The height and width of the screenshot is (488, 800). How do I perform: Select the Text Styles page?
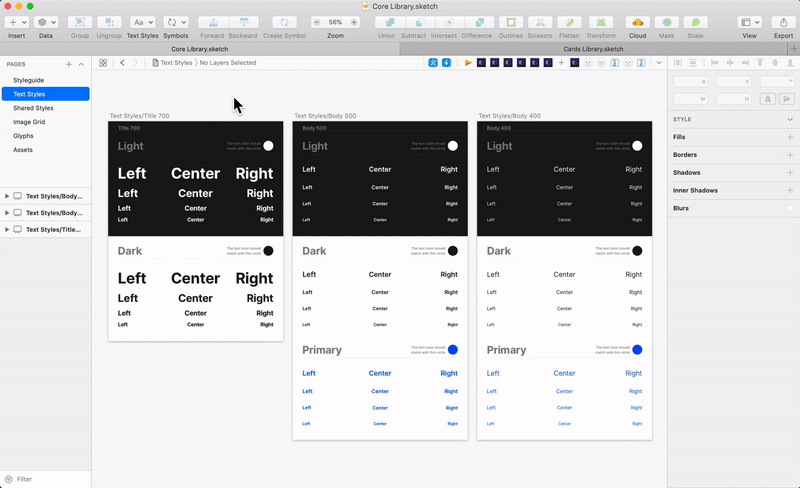[x=45, y=94]
